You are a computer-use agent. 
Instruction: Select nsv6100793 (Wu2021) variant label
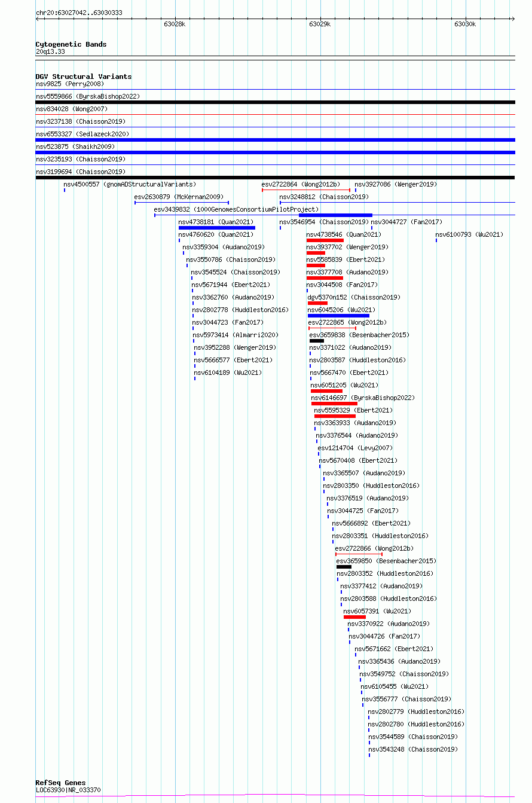point(469,234)
